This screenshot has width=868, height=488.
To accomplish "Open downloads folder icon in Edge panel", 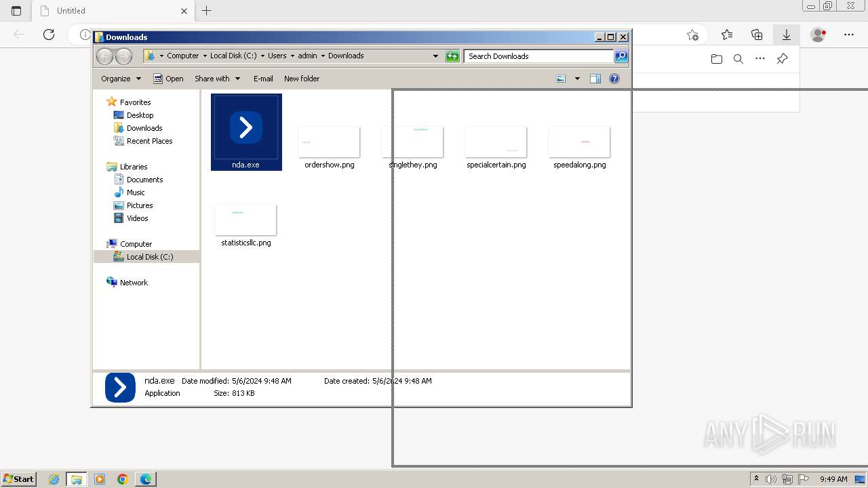I will [x=717, y=59].
